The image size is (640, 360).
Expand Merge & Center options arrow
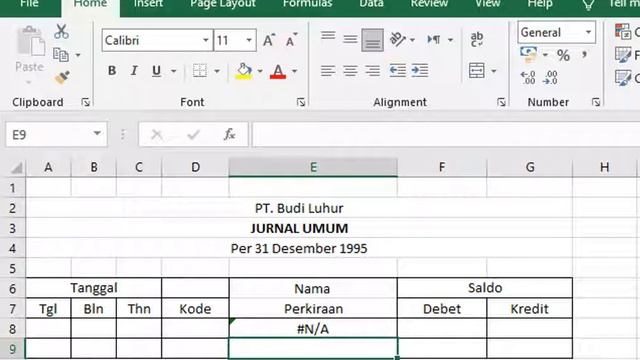point(493,71)
